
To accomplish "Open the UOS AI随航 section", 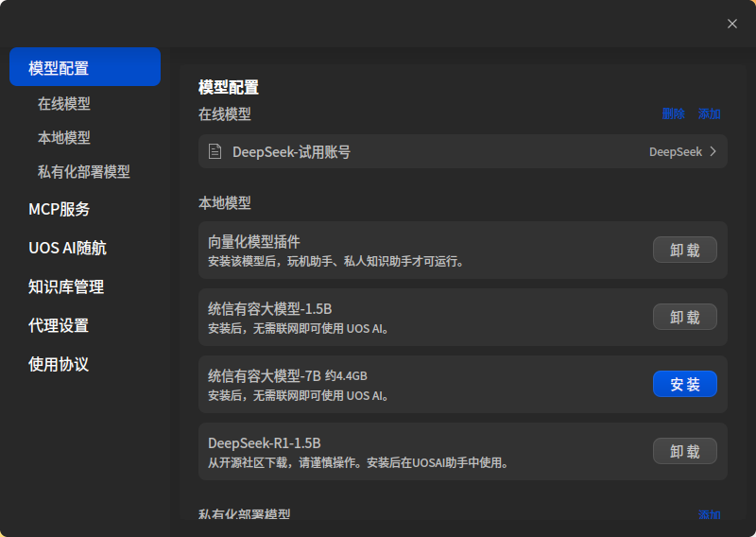I will tap(67, 248).
